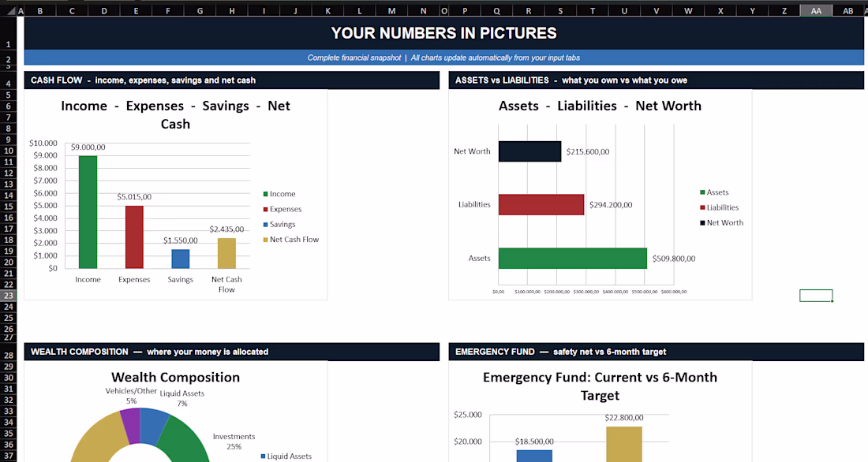
Task: Click the Income legend entry
Action: [279, 194]
